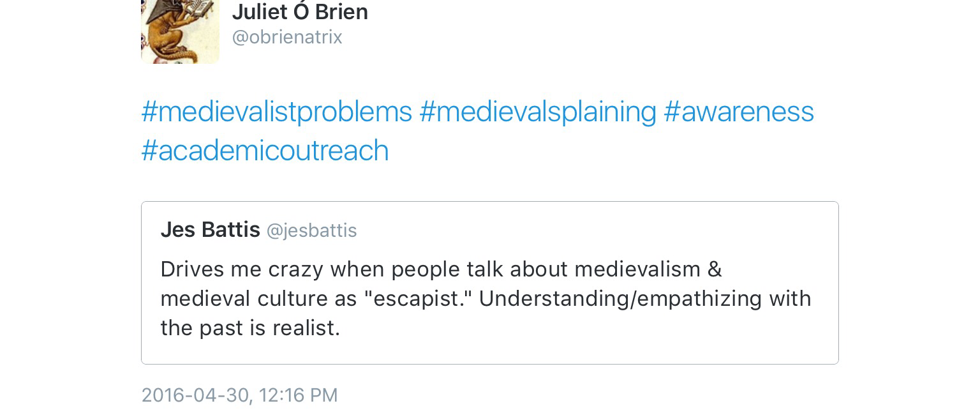Click the ampersand after "medievalism"
The width and height of the screenshot is (980, 415).
pos(715,269)
